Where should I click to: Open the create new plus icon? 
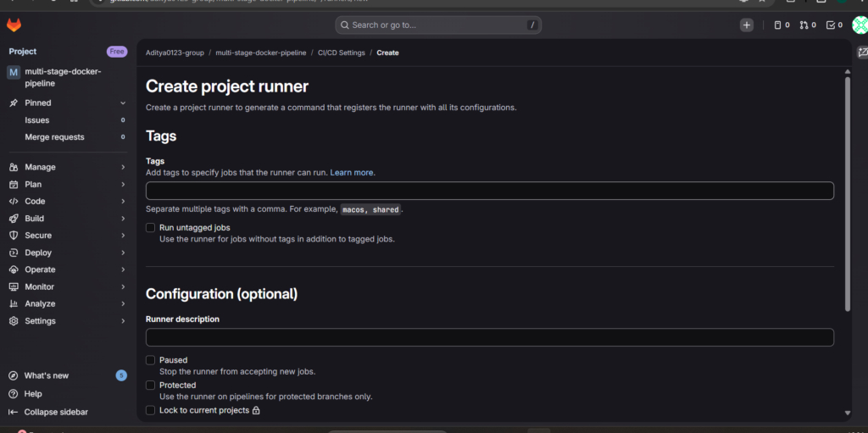point(746,25)
